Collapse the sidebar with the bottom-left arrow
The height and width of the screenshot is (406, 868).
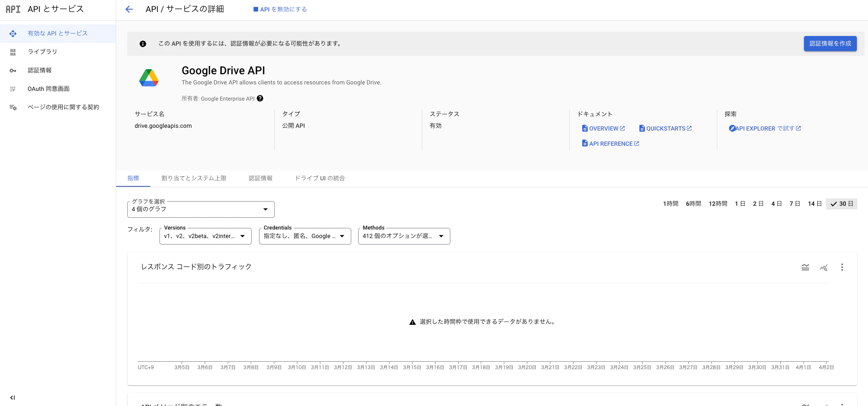(x=12, y=397)
